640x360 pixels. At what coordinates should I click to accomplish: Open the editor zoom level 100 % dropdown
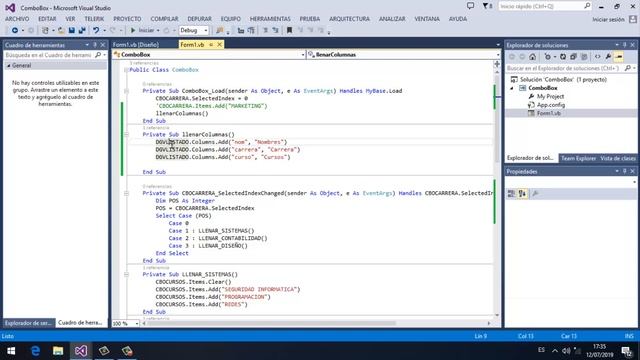pos(126,323)
